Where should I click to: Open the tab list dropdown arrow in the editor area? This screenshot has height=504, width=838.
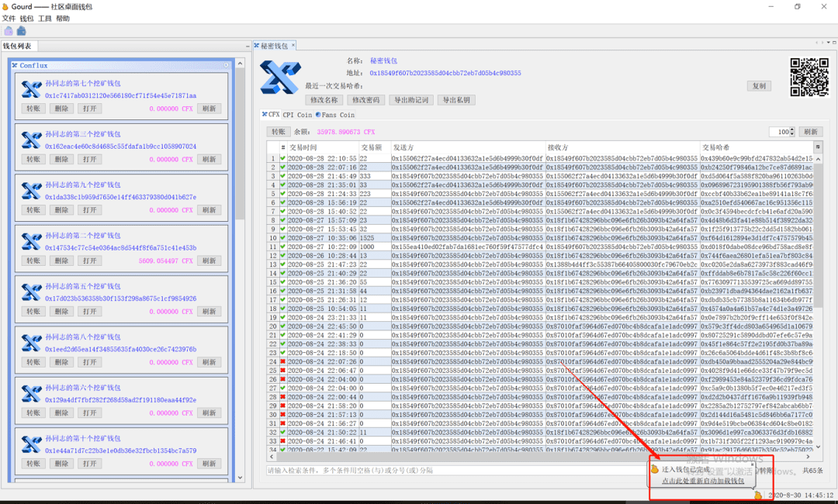point(829,42)
